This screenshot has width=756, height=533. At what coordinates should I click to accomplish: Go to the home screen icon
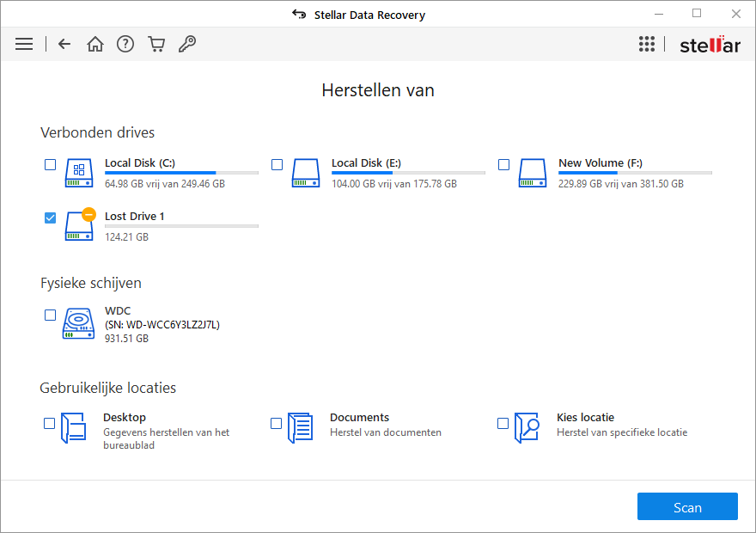(94, 44)
